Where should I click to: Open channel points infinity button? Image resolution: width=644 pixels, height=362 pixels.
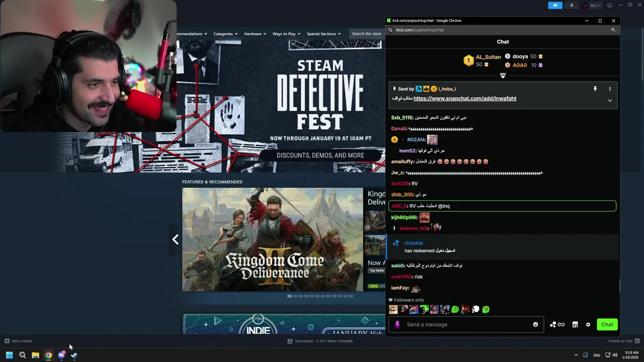[x=557, y=324]
